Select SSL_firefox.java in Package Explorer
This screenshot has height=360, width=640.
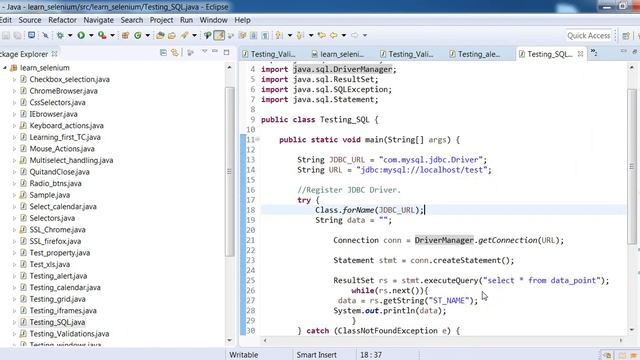click(55, 241)
